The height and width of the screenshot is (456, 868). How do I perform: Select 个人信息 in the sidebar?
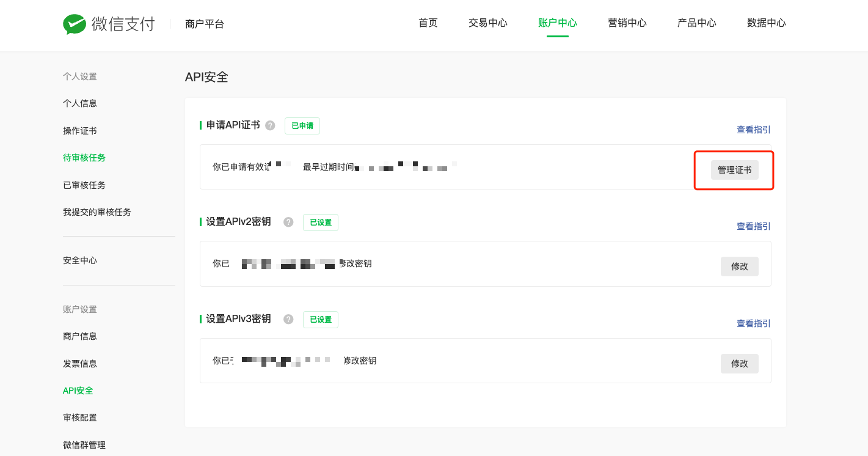[80, 103]
